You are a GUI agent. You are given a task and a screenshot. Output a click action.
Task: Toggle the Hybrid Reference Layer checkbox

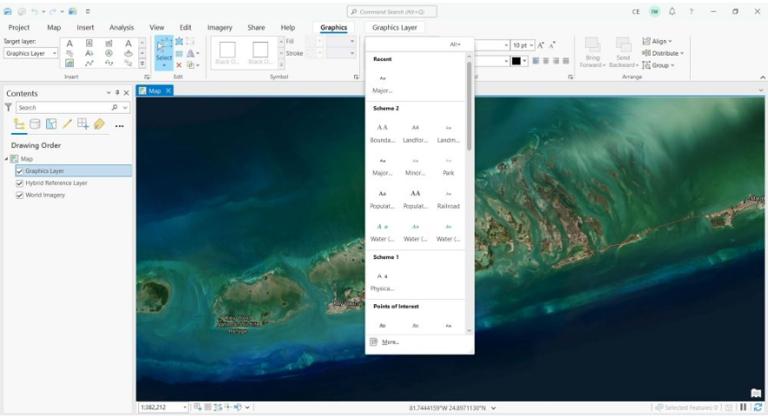(20, 183)
